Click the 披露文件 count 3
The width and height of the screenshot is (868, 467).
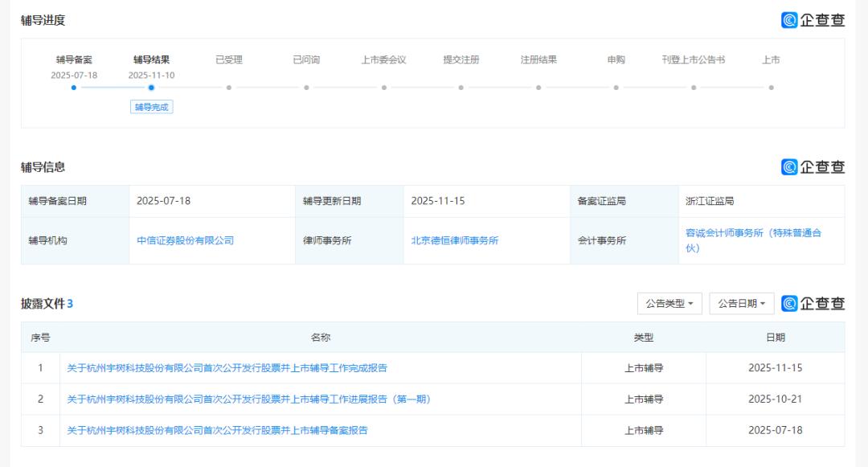[x=70, y=303]
